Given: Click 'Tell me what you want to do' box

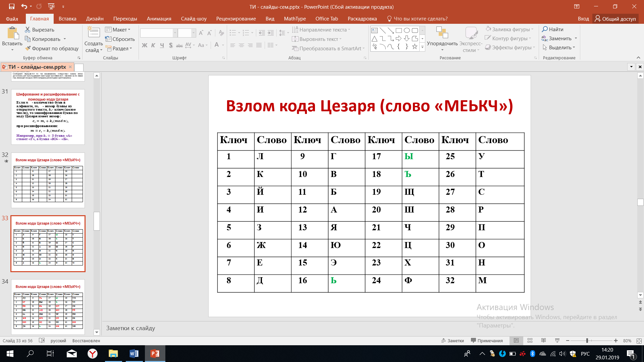Looking at the screenshot, I should (x=417, y=19).
